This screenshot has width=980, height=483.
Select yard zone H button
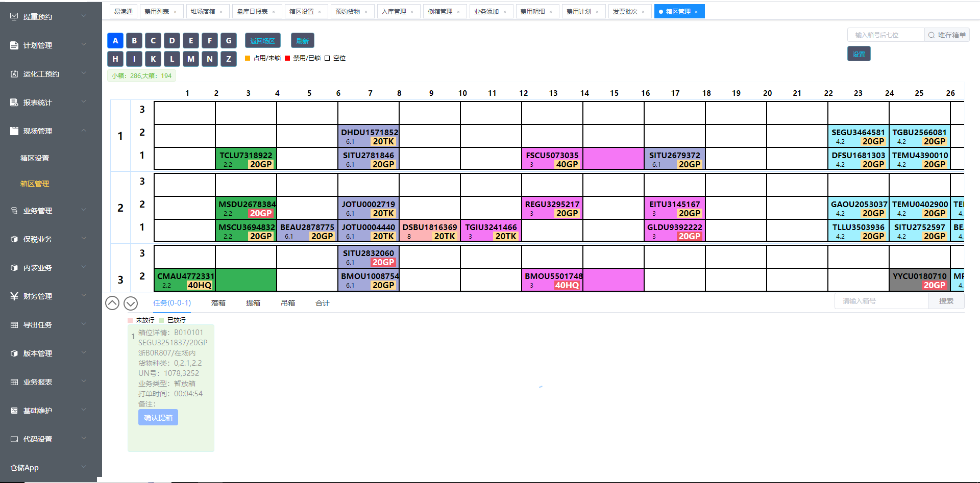click(x=115, y=59)
